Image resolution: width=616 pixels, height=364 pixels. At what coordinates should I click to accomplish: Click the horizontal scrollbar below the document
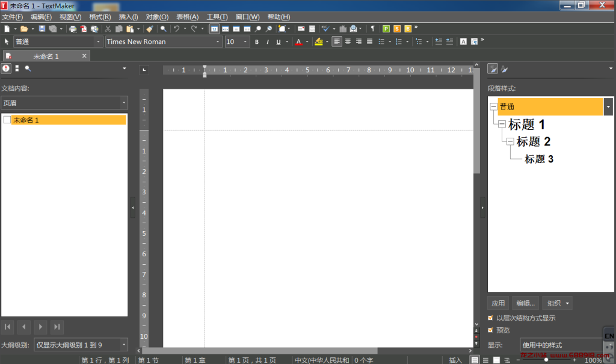click(260, 350)
